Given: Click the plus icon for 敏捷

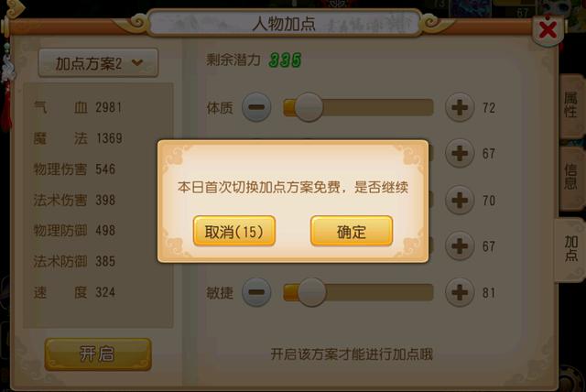Looking at the screenshot, I should tap(460, 292).
